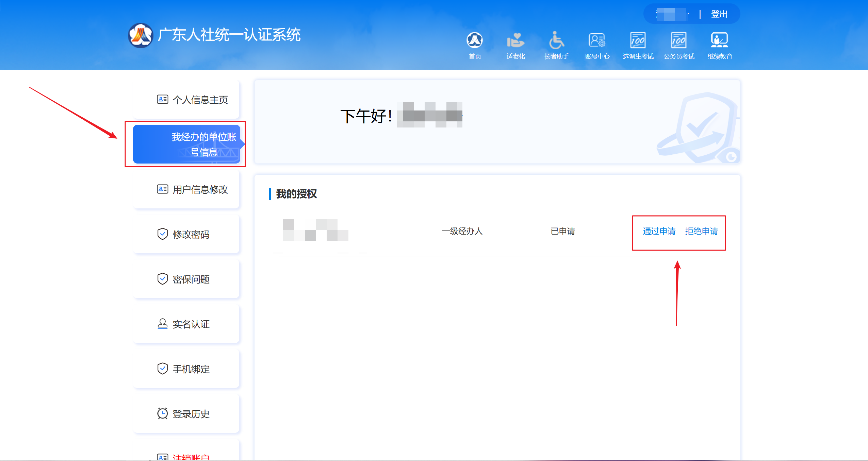Open the 公务员考试 exam icon

pyautogui.click(x=679, y=41)
